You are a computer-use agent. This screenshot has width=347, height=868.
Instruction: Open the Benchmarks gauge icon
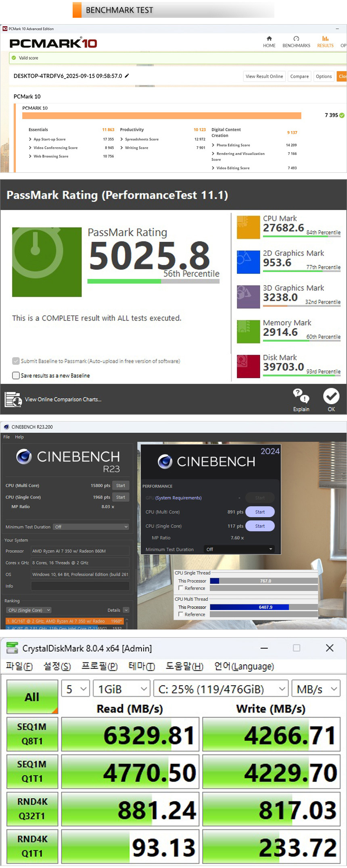pyautogui.click(x=296, y=39)
